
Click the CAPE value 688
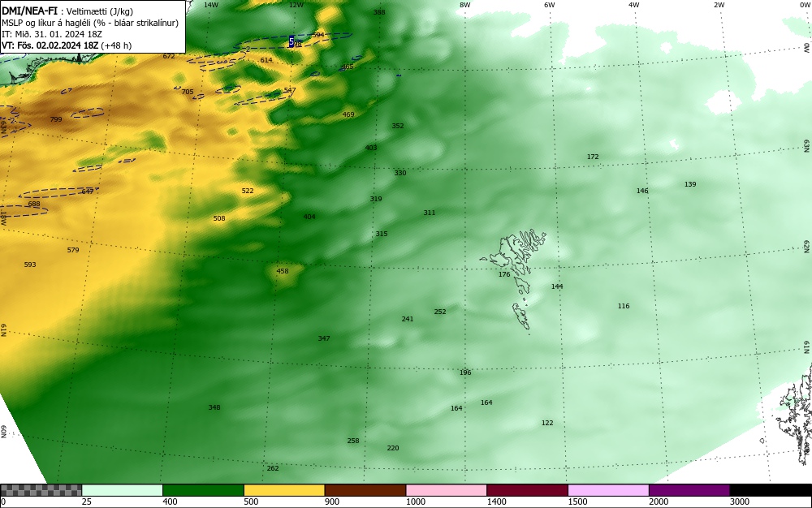(x=33, y=204)
